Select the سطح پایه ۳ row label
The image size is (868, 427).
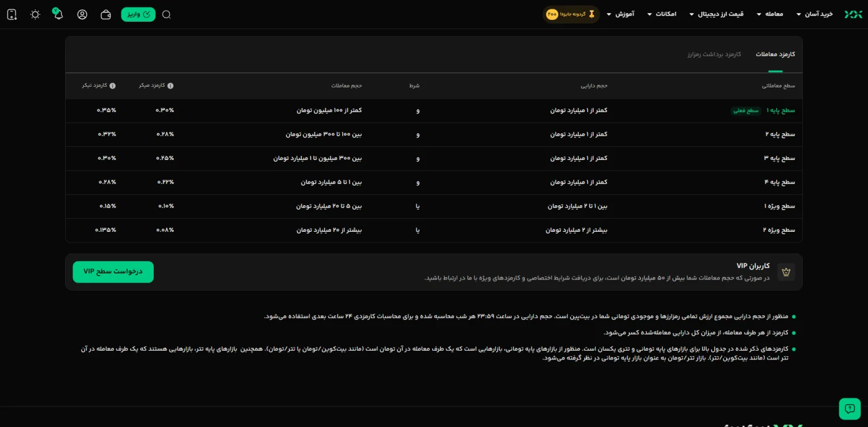(x=781, y=158)
